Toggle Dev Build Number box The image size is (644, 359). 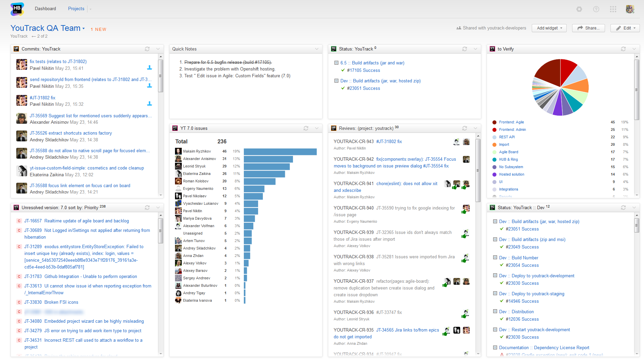pyautogui.click(x=495, y=258)
